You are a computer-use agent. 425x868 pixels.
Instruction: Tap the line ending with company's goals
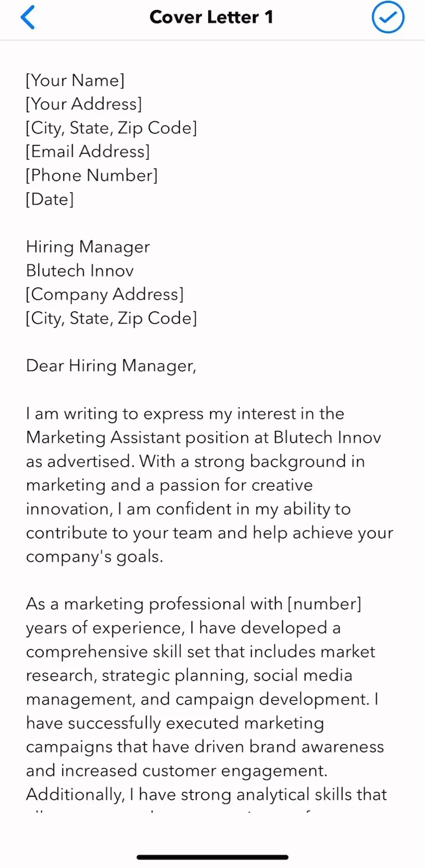pos(94,557)
